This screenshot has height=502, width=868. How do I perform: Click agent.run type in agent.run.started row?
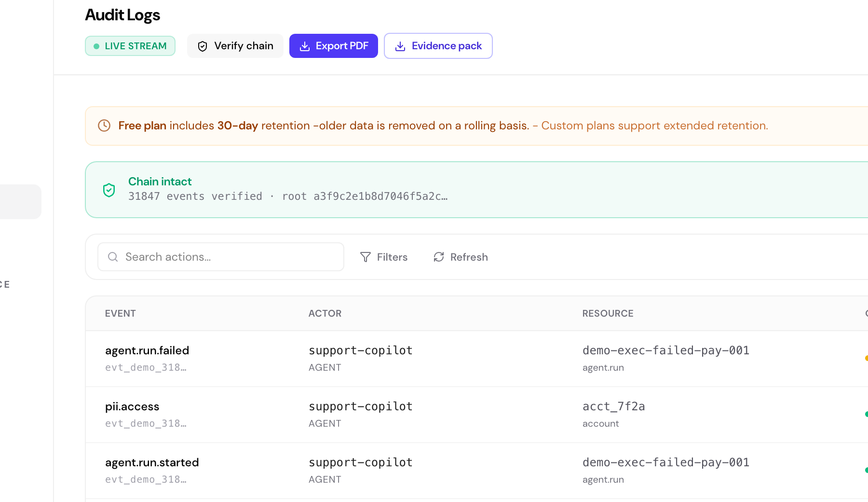click(x=603, y=479)
